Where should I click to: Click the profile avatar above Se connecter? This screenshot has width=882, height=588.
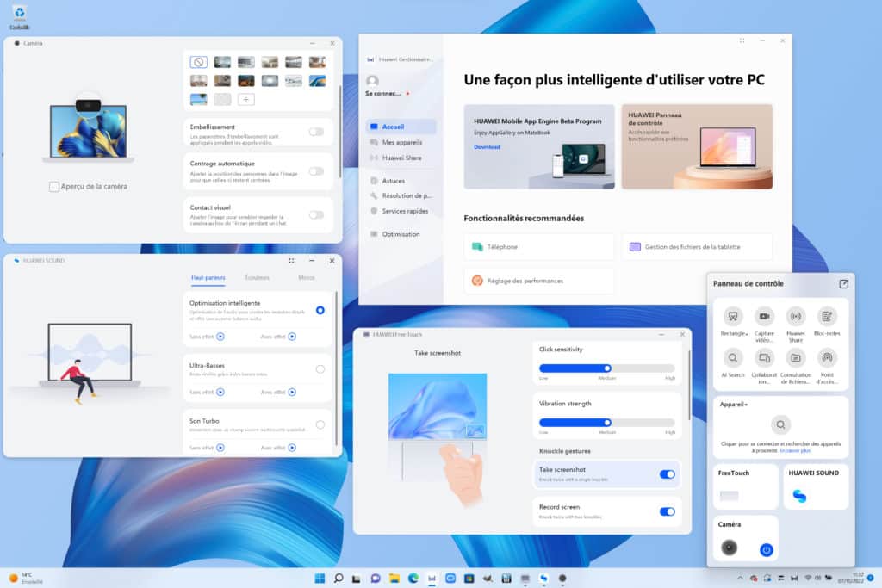[372, 81]
